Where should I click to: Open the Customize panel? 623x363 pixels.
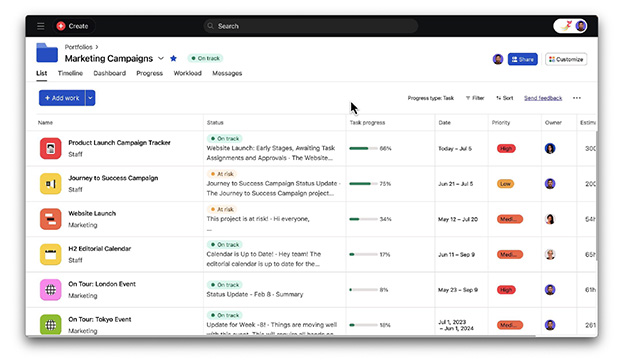point(566,59)
